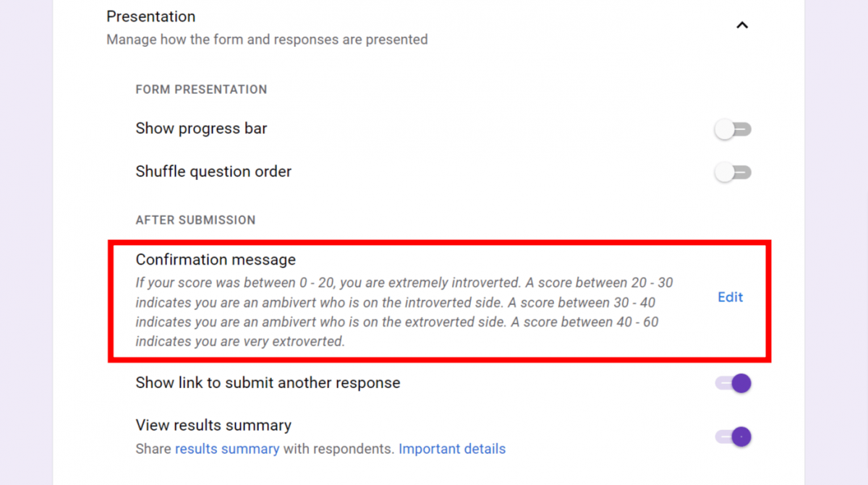Click the Show link to submit another response label
Viewport: 868px width, 485px height.
[x=268, y=383]
